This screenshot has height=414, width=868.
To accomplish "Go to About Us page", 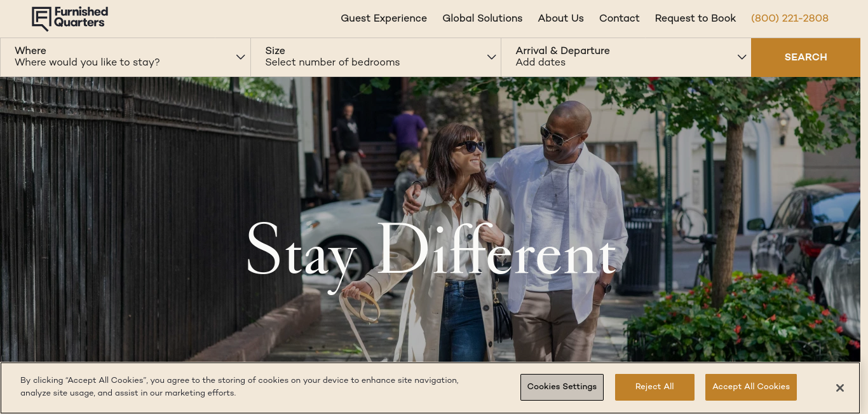I will click(x=560, y=18).
